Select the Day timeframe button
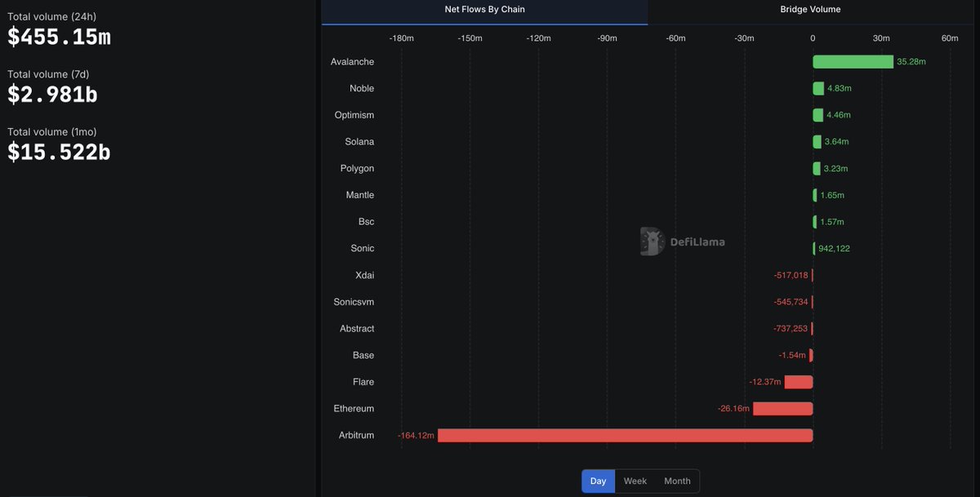980x497 pixels. point(598,481)
